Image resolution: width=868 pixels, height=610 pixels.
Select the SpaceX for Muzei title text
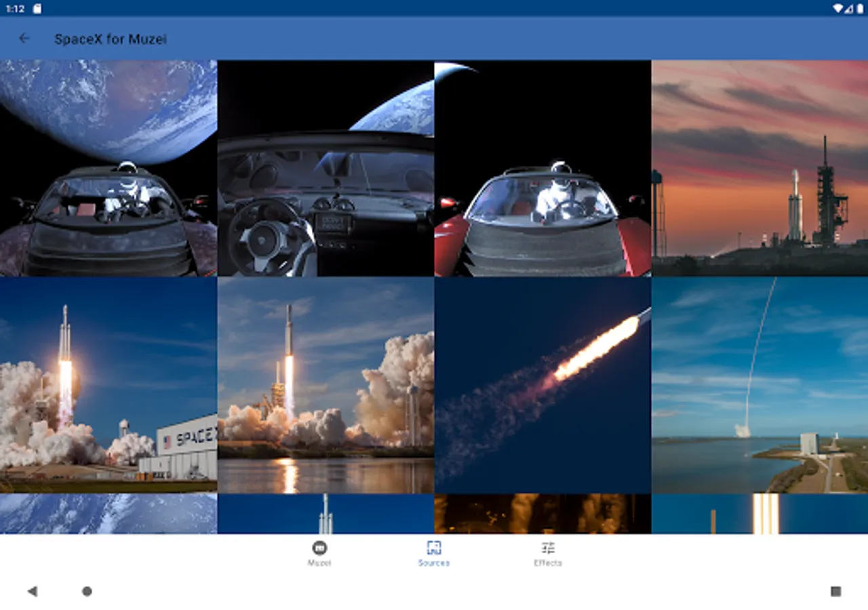click(111, 39)
